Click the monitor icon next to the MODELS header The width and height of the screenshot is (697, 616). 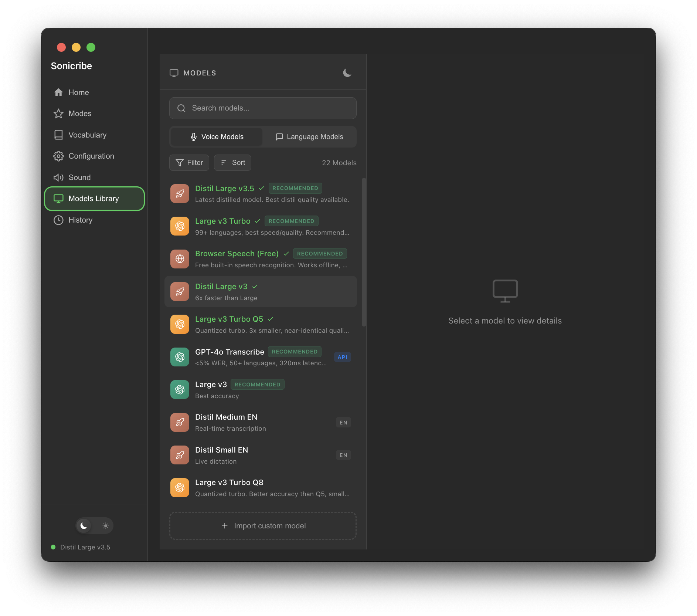174,73
